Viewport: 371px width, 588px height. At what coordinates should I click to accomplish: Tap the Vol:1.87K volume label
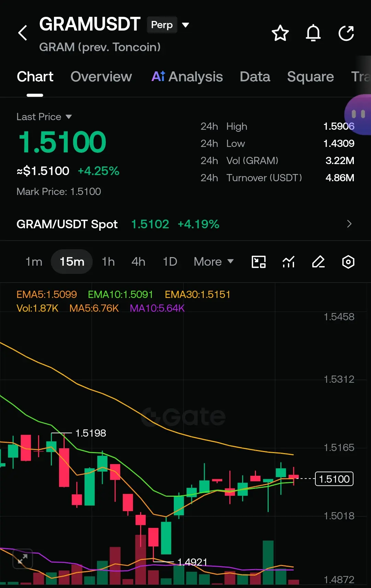tap(37, 308)
